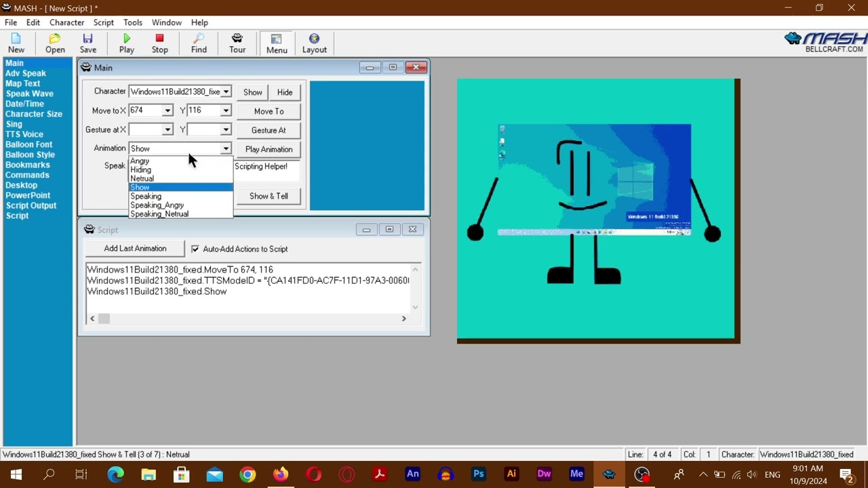Open Adobe Animate from taskbar
The width and height of the screenshot is (868, 488).
(x=412, y=474)
